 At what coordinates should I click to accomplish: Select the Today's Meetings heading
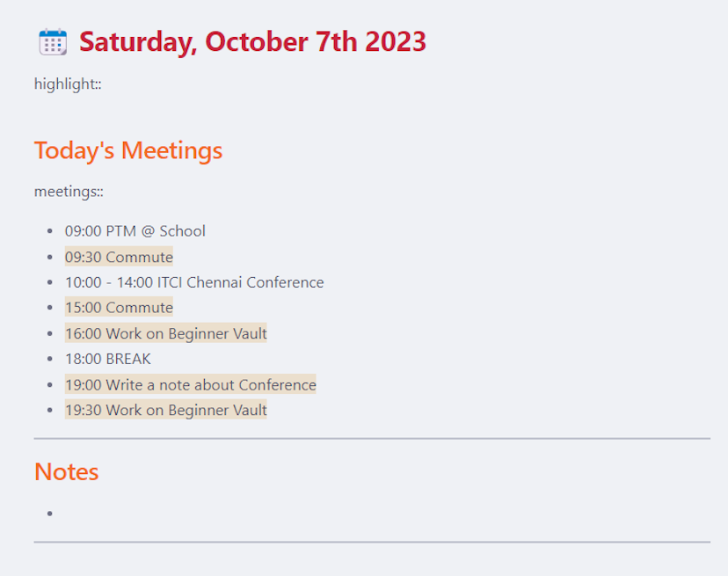coord(128,150)
